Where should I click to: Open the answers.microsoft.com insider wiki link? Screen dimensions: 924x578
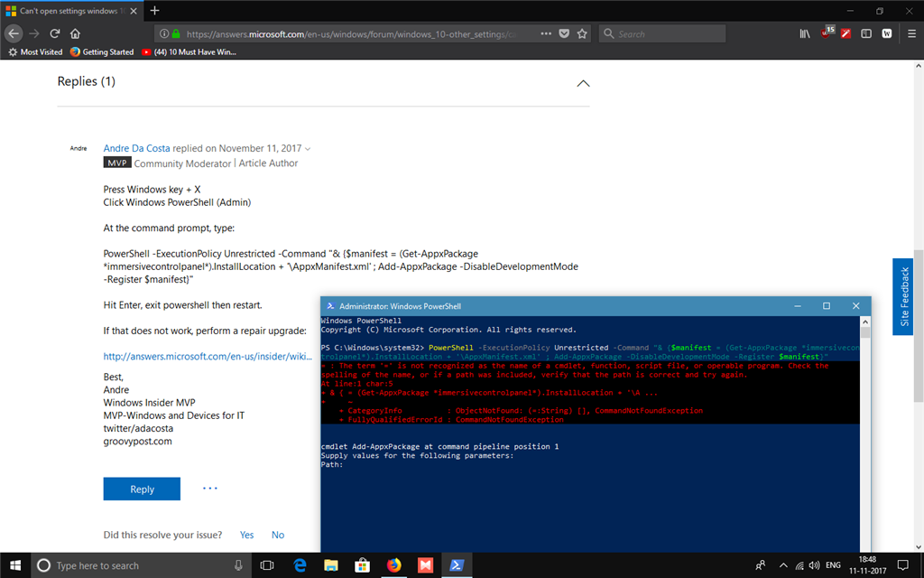pos(208,356)
